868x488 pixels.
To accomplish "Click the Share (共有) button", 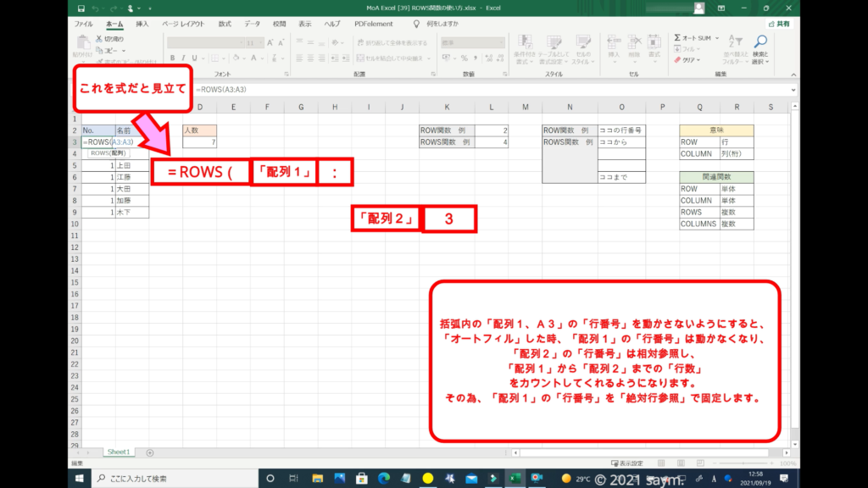I will point(779,24).
